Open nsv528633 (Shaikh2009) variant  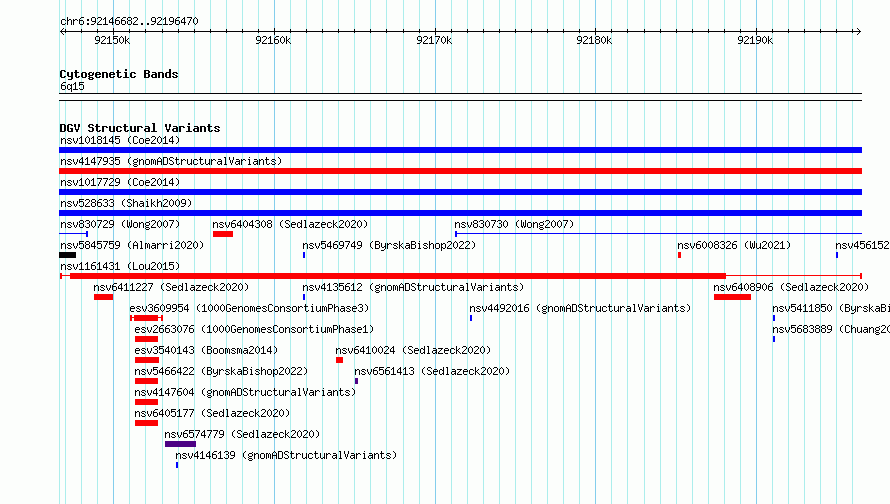[126, 203]
